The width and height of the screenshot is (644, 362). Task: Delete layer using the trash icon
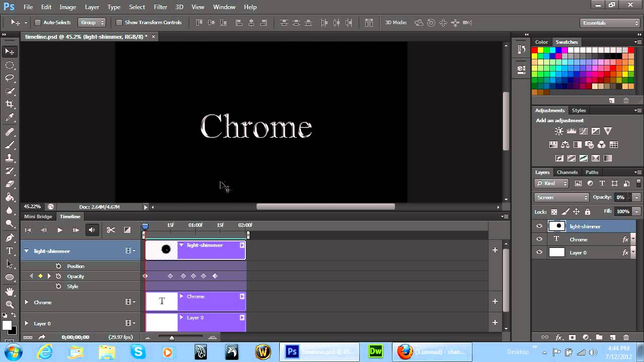click(x=626, y=337)
